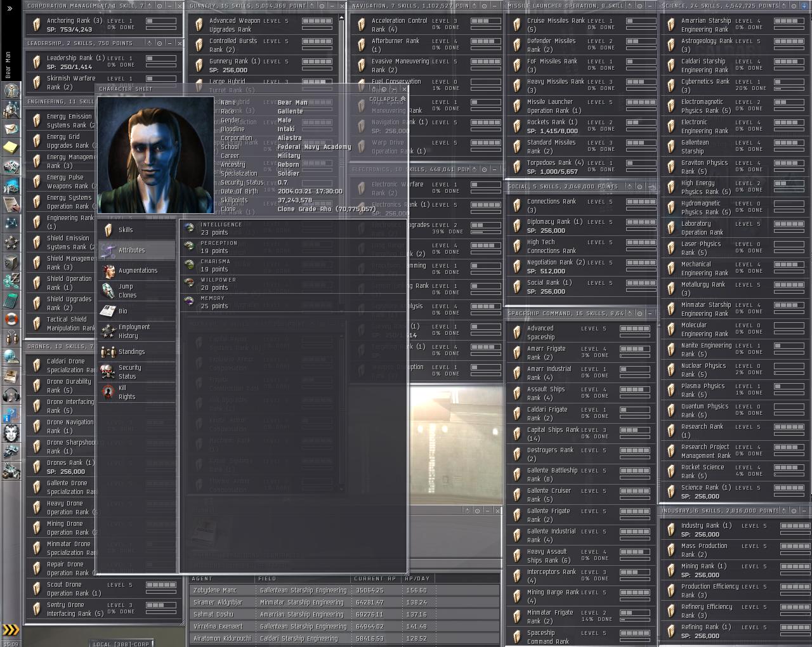This screenshot has width=812, height=647.
Task: Toggle the pin on the Electronics skills window
Action: pos(475,169)
